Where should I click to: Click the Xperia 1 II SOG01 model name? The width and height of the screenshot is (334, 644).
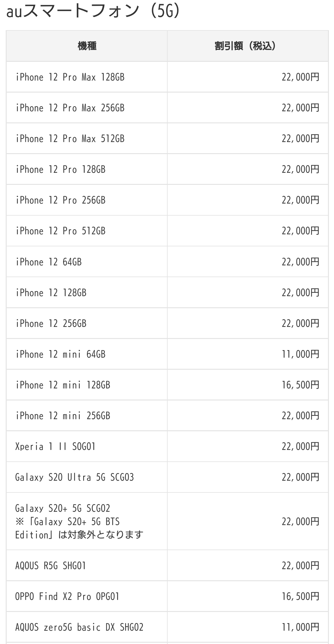pos(56,447)
